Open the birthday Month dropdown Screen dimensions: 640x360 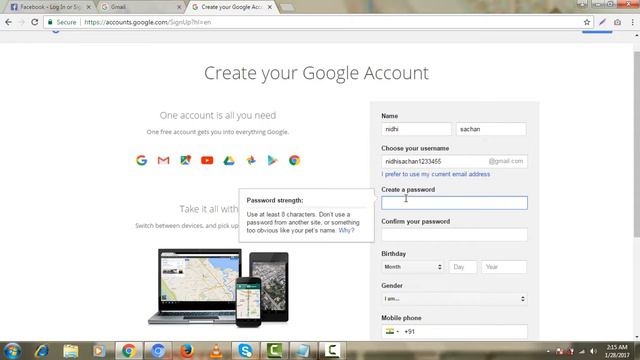click(x=413, y=267)
